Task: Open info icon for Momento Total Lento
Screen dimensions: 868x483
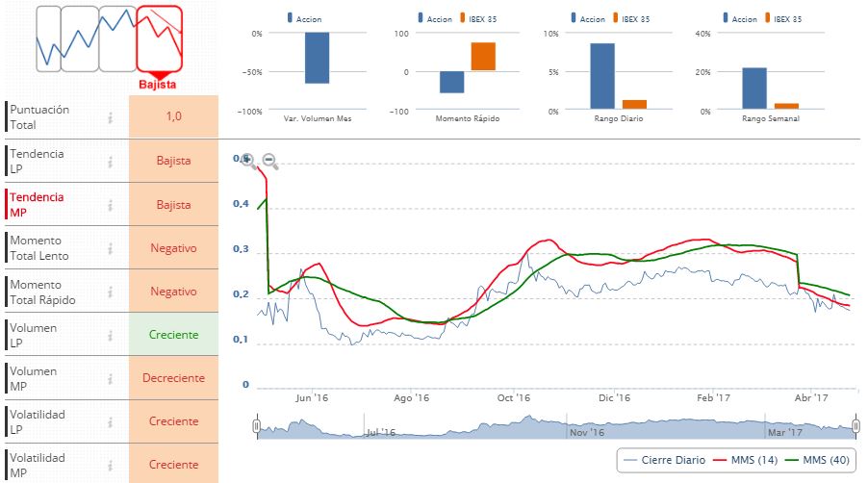Action: [111, 248]
